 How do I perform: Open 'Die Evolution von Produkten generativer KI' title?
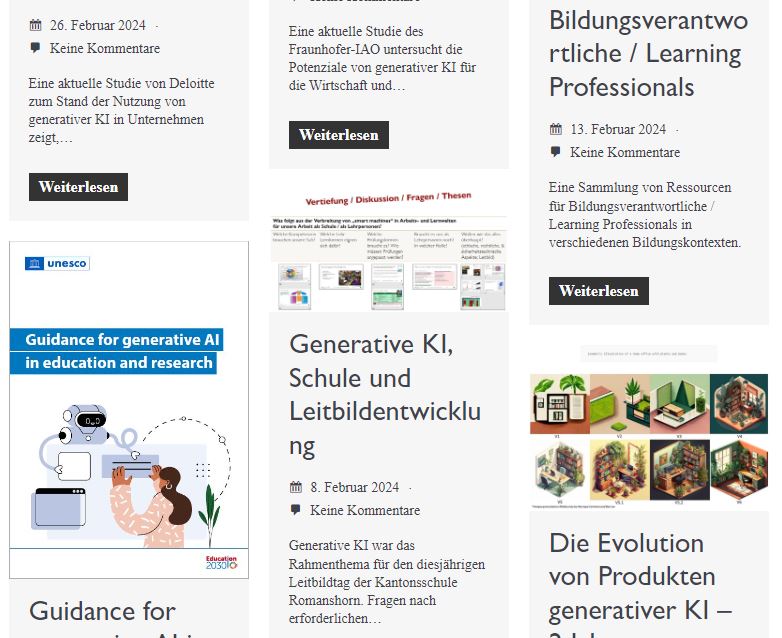coord(640,576)
